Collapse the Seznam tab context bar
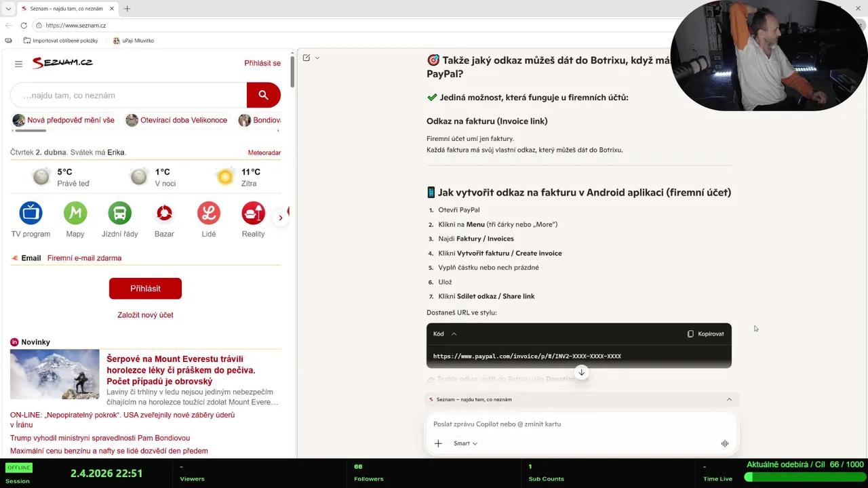The width and height of the screenshot is (868, 488). point(729,399)
